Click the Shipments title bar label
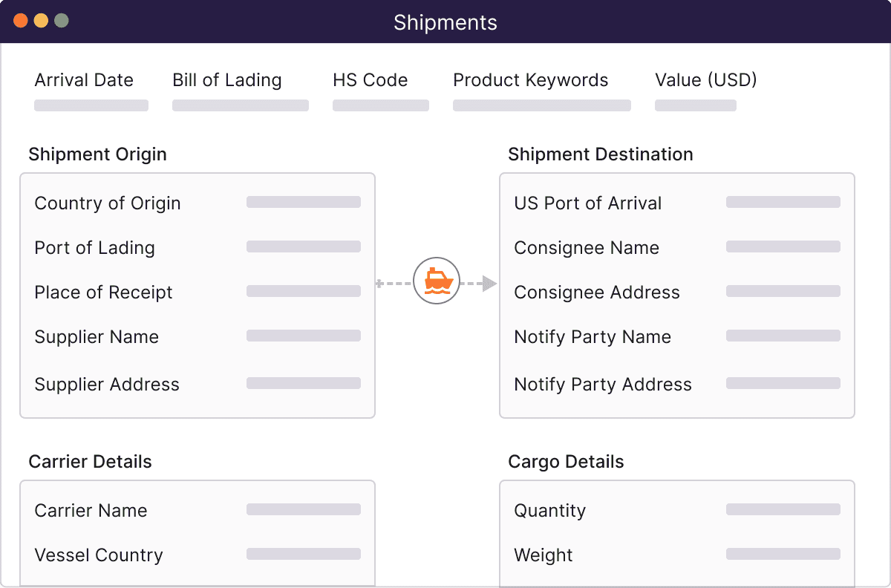 [445, 22]
